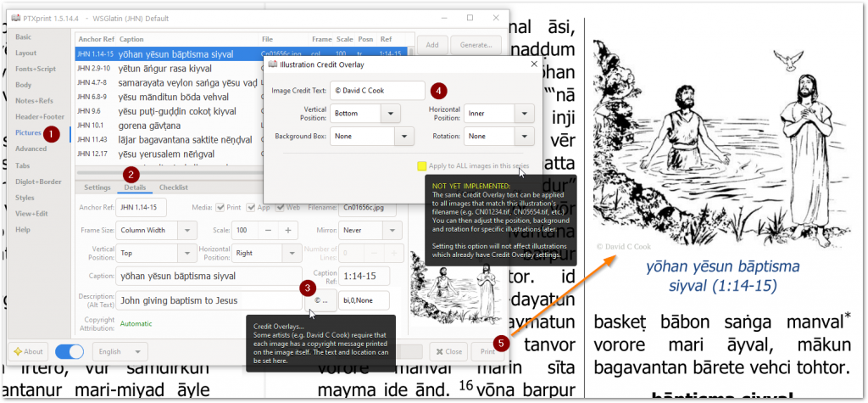Decrease Scale with the minus button
The image size is (868, 403).
coord(267,230)
